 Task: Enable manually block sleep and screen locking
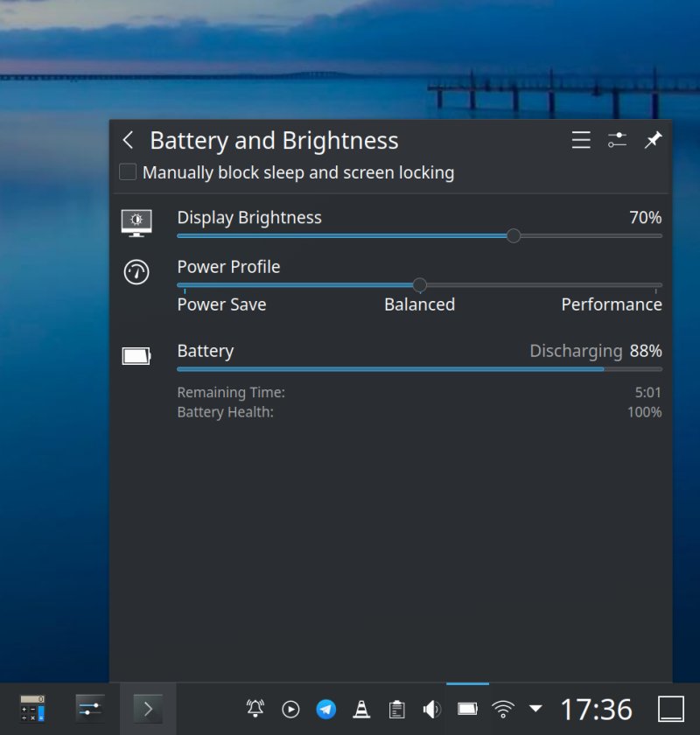coord(128,171)
